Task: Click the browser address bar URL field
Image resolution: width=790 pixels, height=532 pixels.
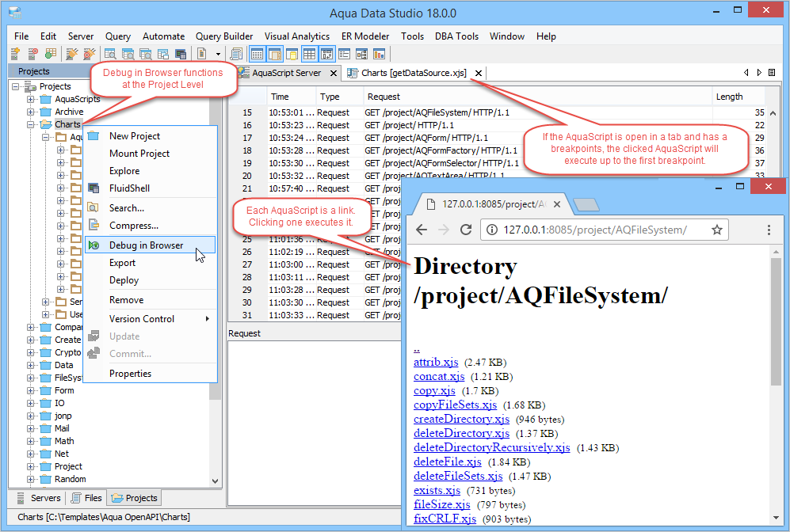Action: point(605,230)
